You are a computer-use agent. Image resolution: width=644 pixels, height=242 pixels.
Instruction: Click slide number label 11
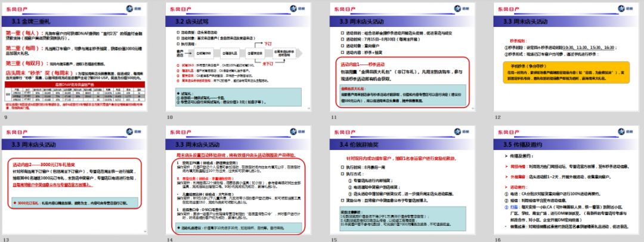(333, 117)
